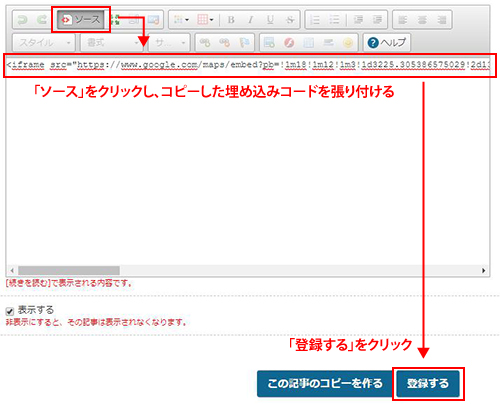Insert a numbered list
The width and height of the screenshot is (500, 404).
point(315,20)
